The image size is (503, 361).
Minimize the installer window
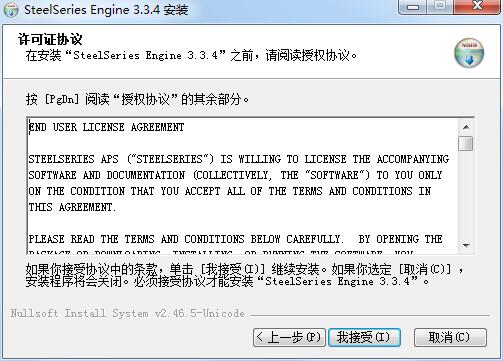tap(413, 6)
